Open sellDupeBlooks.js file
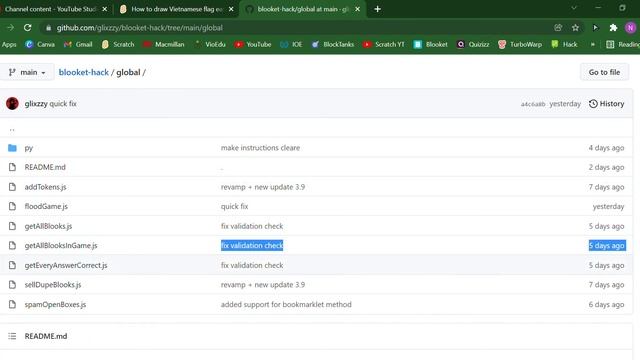 pos(53,284)
